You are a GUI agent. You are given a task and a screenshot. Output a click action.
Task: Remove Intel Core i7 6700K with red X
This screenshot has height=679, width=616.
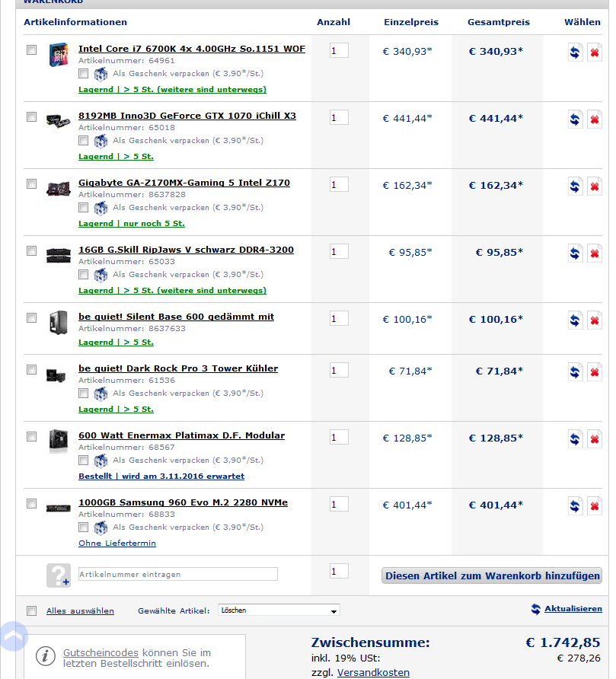click(x=595, y=53)
